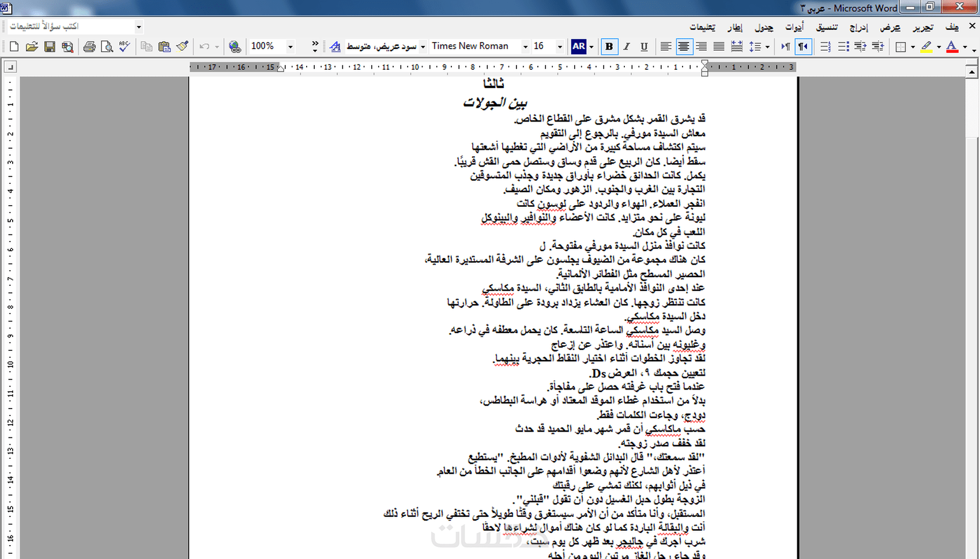Click the heading text "ثالثا"
Image resolution: width=980 pixels, height=559 pixels.
493,84
